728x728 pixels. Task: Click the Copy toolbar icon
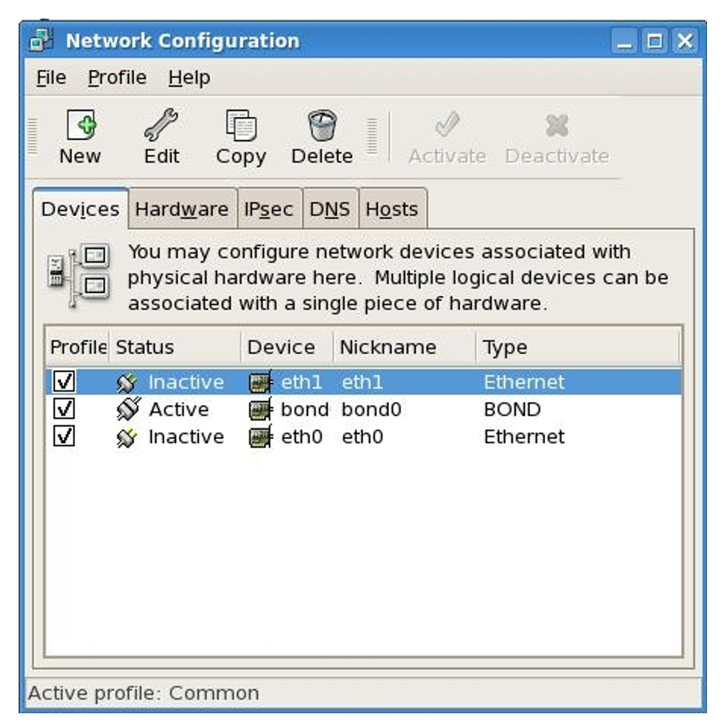[240, 125]
